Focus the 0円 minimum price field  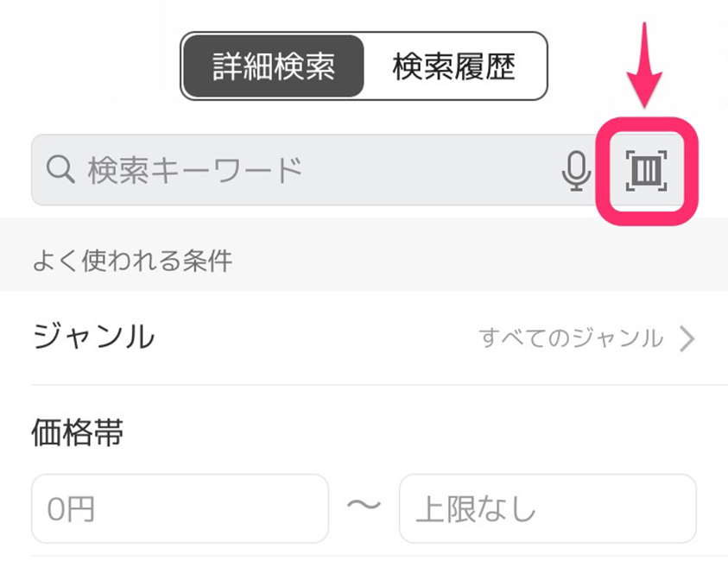[180, 508]
